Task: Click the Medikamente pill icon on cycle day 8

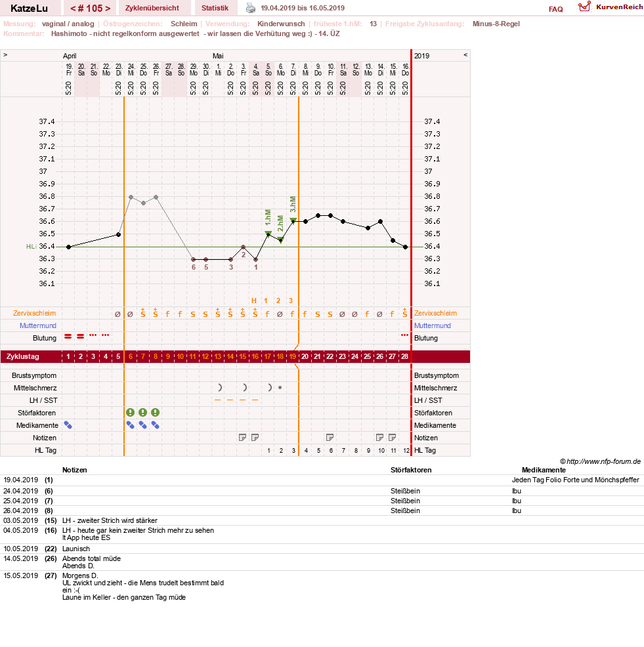Action: [155, 425]
